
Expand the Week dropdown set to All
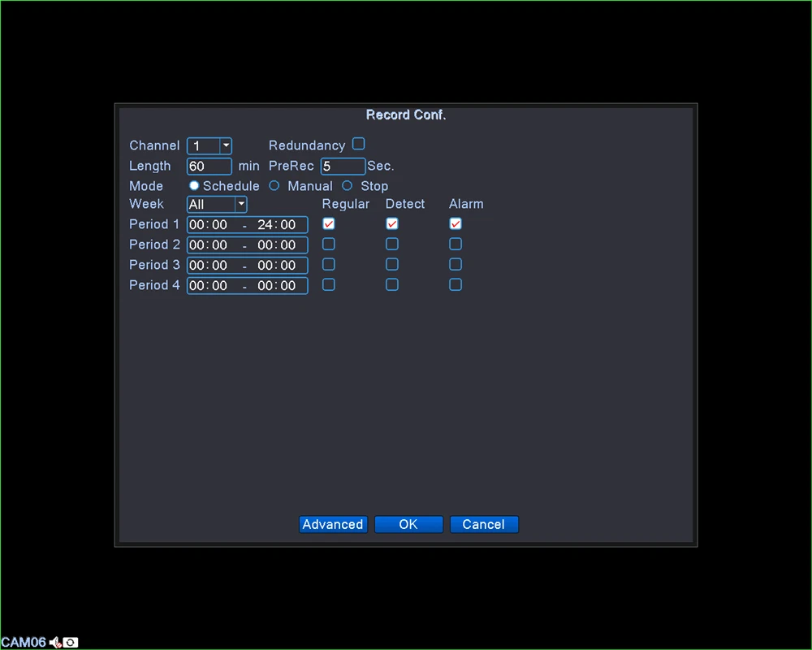217,204
